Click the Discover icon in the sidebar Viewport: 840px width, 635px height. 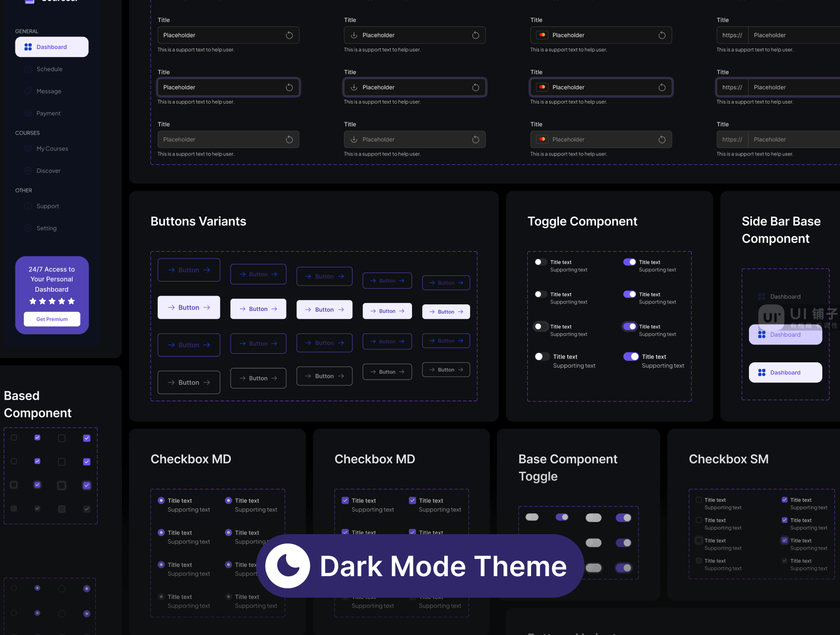[28, 171]
